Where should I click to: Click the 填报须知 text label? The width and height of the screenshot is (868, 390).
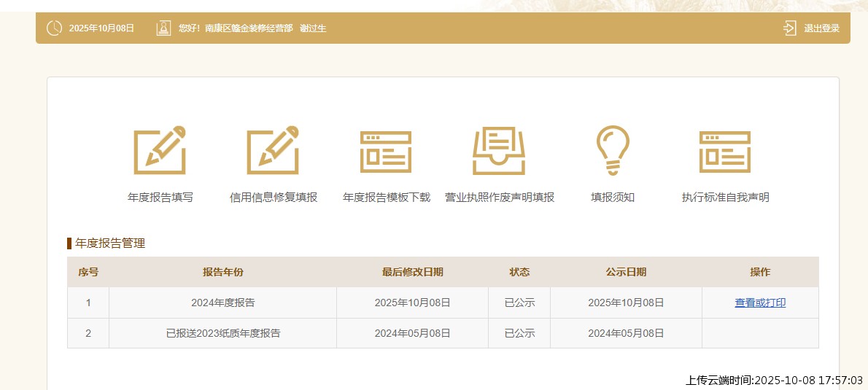(x=613, y=198)
